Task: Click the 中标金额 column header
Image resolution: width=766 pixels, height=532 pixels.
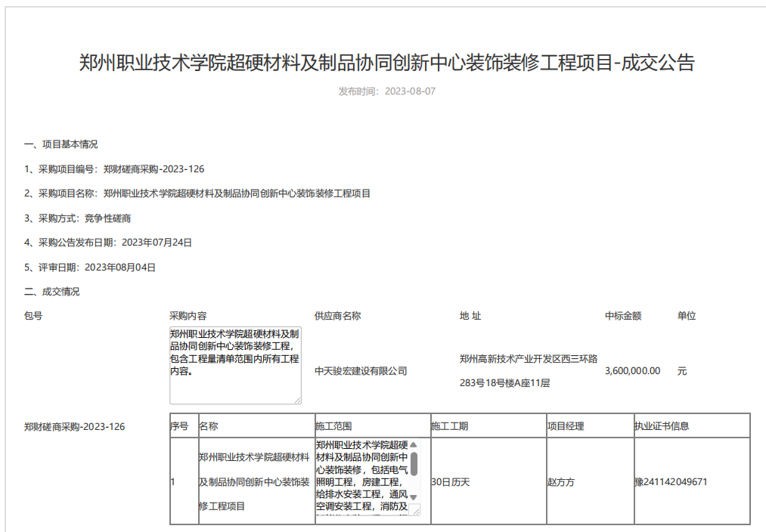Action: pos(623,316)
